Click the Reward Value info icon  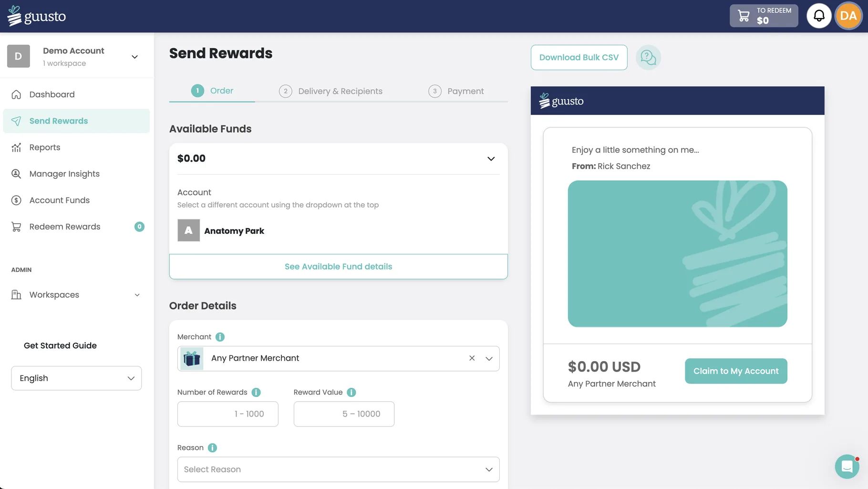tap(351, 392)
